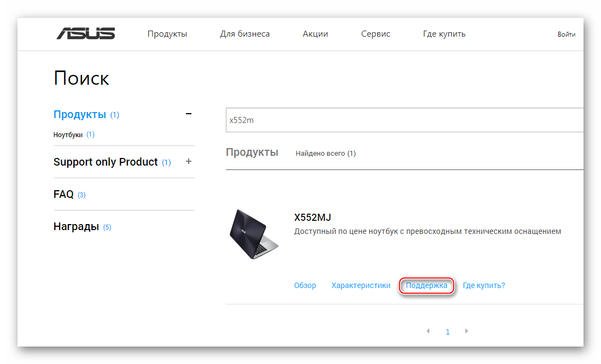Open the Характеристики link

click(361, 285)
